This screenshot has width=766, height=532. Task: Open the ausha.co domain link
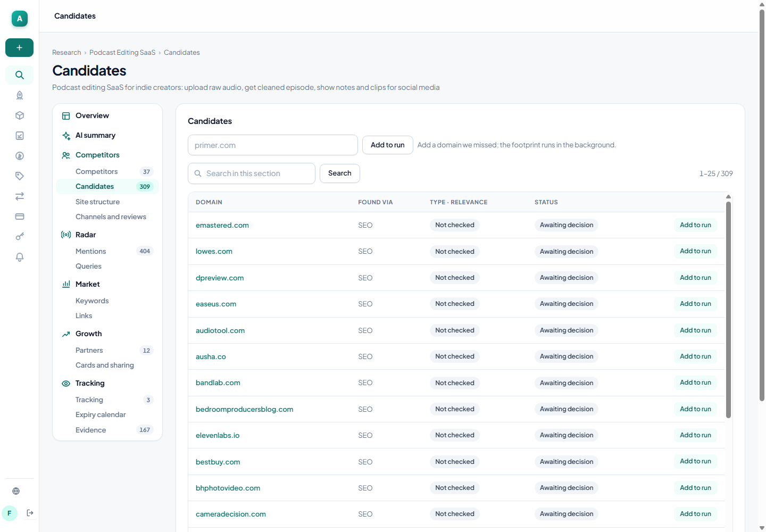211,357
